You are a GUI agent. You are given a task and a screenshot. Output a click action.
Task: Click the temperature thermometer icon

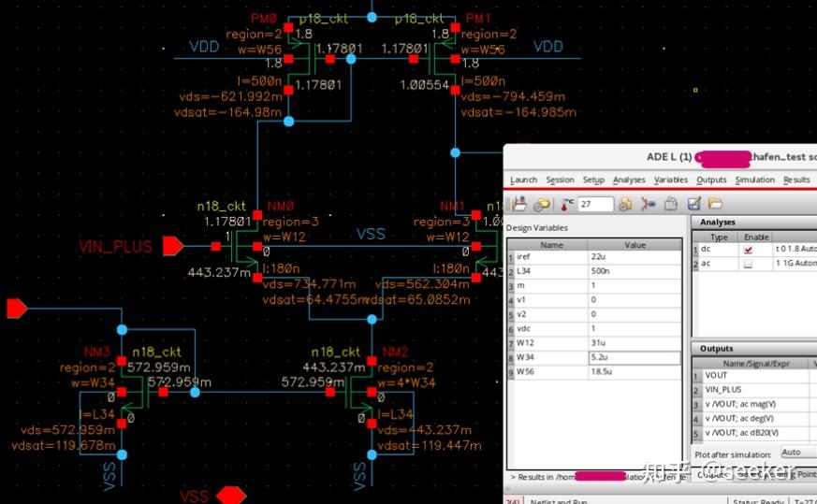point(567,204)
